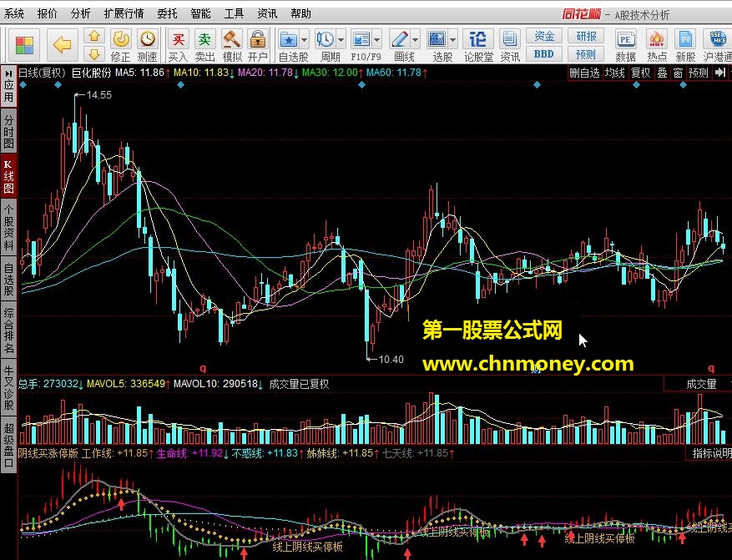732x560 pixels.
Task: Toggle 复权 price adjustment
Action: tap(640, 73)
